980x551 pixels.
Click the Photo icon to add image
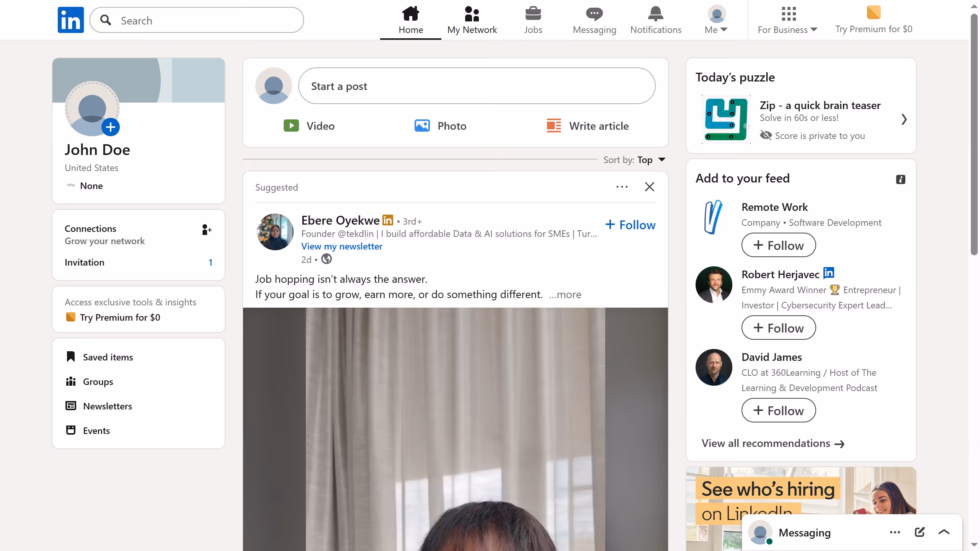point(421,126)
